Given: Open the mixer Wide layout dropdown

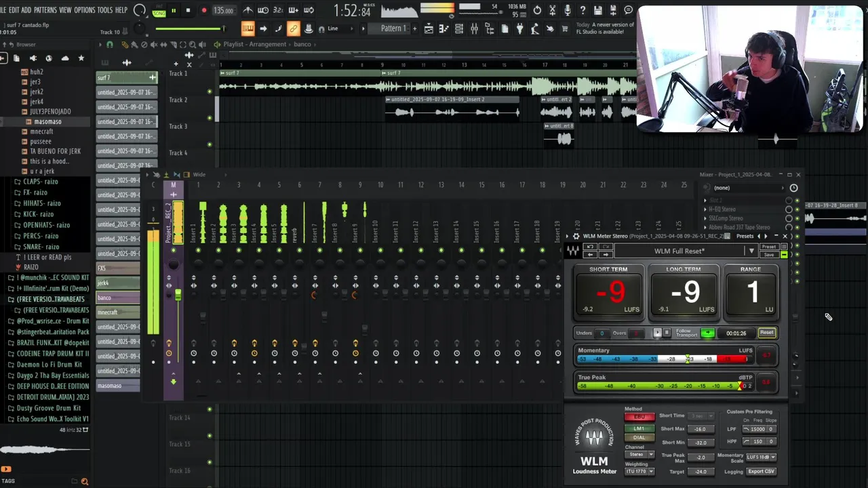Looking at the screenshot, I should coord(199,175).
